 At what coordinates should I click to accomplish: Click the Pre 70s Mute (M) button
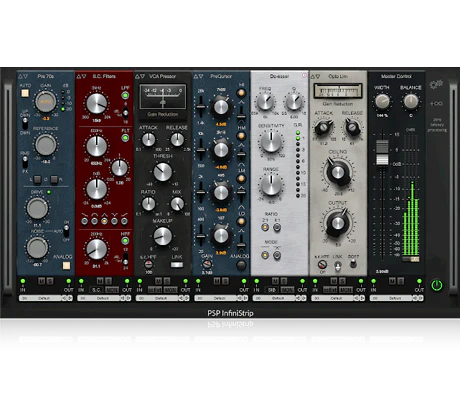(41, 281)
